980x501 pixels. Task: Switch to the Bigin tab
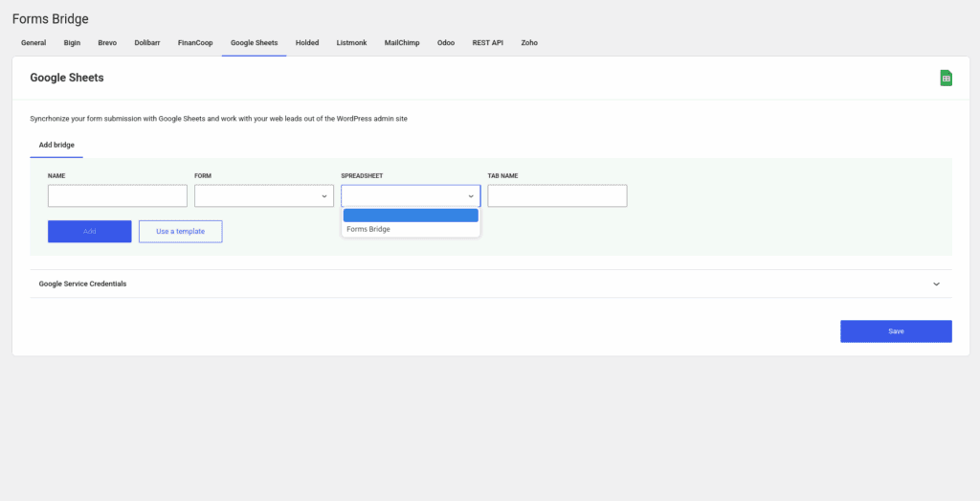tap(72, 43)
